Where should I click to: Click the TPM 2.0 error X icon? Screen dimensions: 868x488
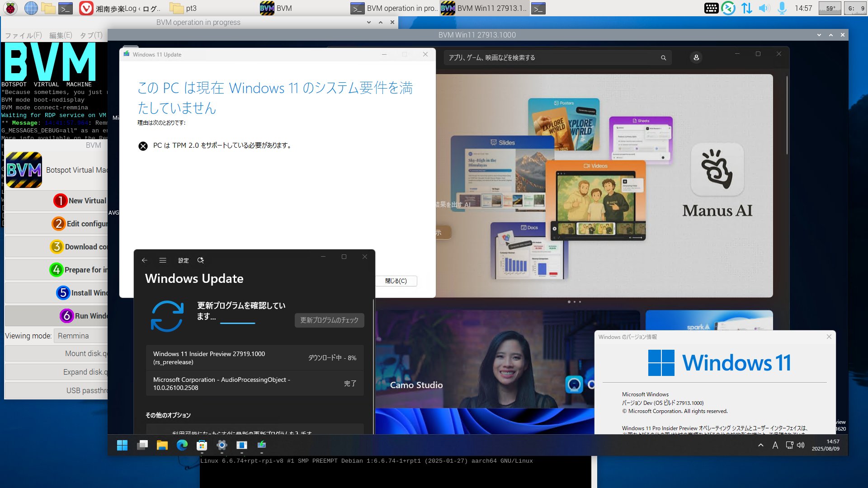(x=143, y=145)
